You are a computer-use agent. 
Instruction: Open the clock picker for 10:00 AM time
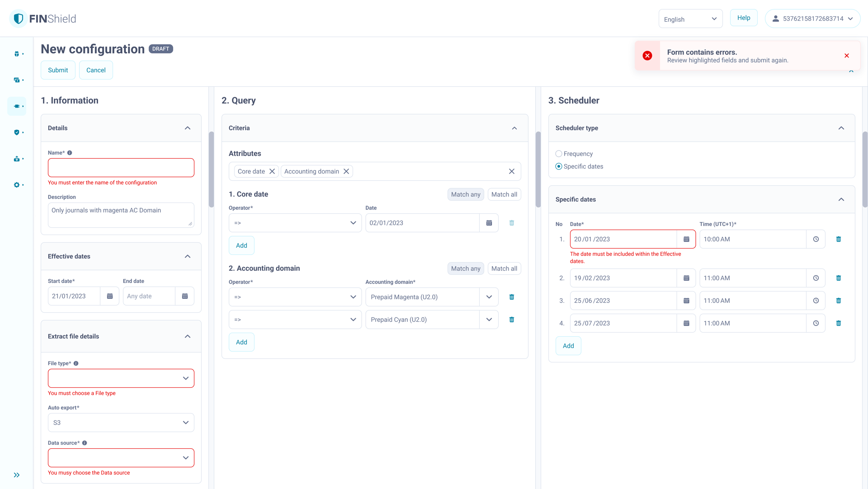[x=816, y=239]
